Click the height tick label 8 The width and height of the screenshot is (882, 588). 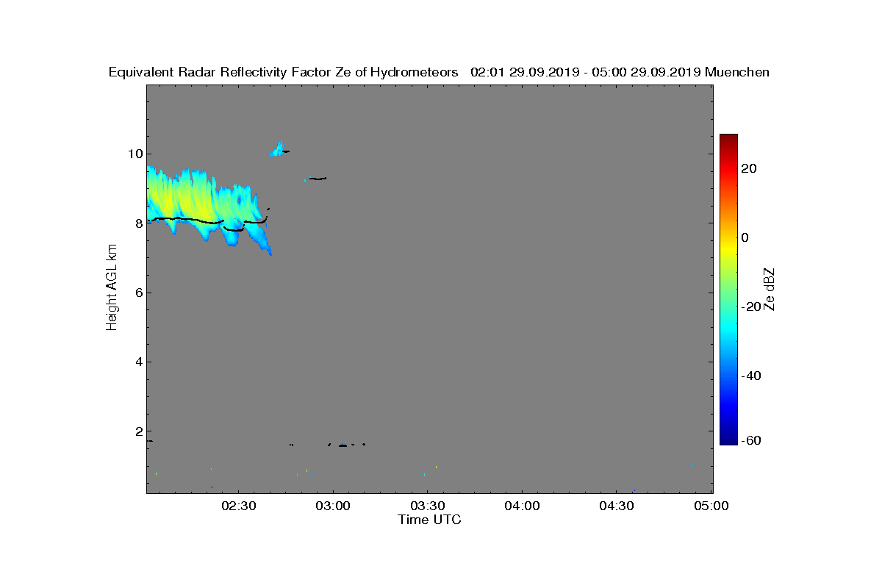point(137,223)
